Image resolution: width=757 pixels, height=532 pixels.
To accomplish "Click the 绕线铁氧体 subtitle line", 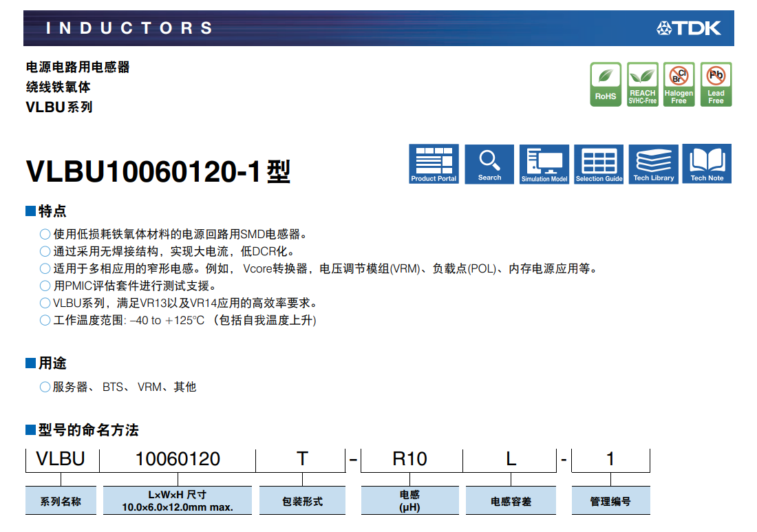I will click(x=58, y=87).
